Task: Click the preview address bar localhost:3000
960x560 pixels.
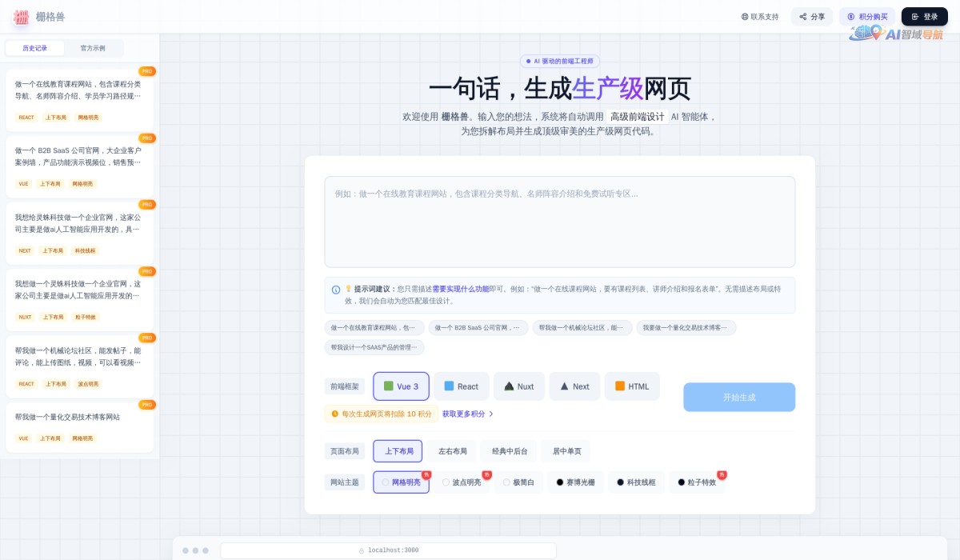Action: point(388,550)
